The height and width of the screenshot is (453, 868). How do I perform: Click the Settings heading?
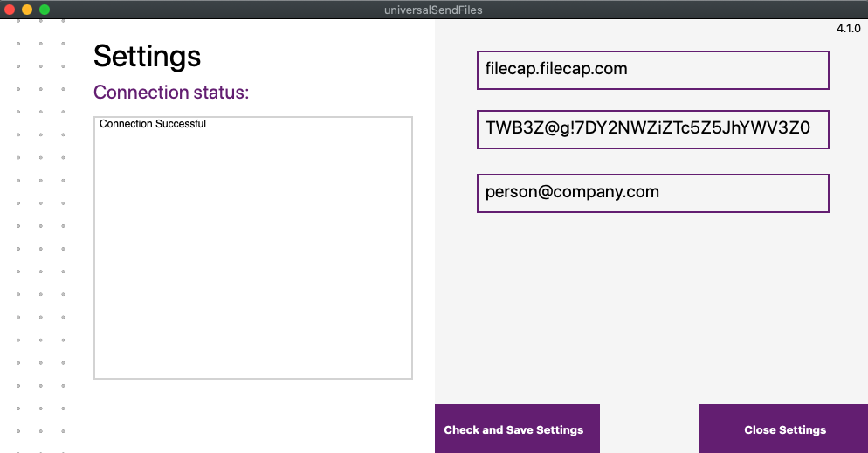pos(147,56)
